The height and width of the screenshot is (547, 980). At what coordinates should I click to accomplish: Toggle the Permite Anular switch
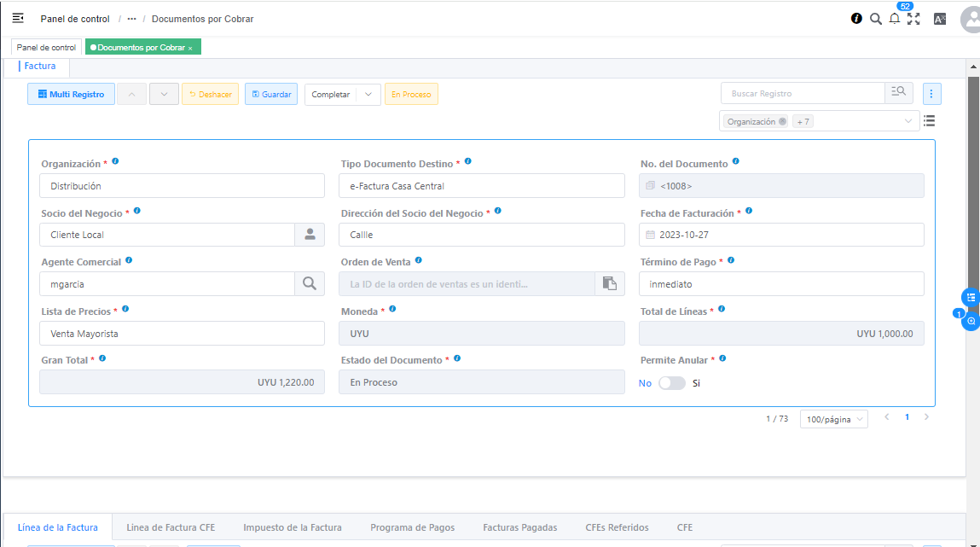[672, 383]
